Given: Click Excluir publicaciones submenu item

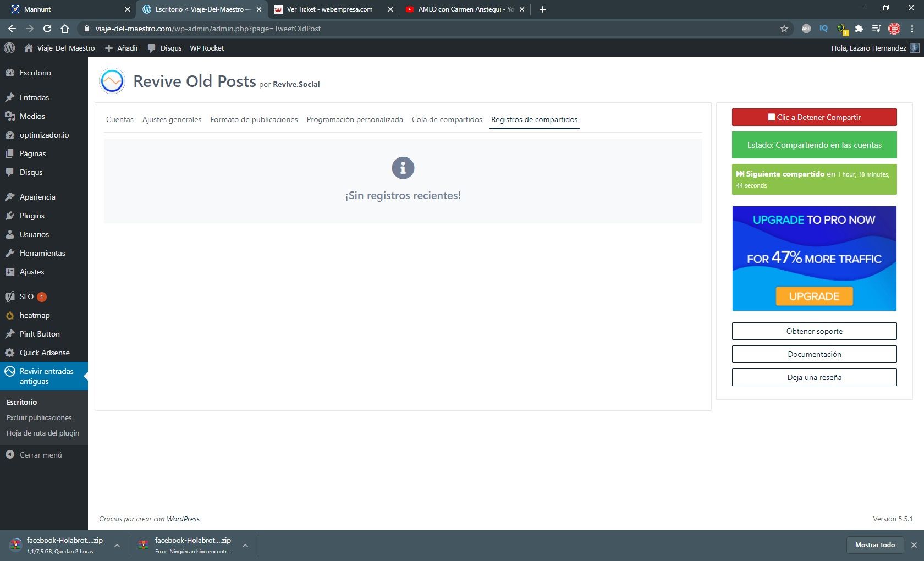Looking at the screenshot, I should click(x=39, y=417).
